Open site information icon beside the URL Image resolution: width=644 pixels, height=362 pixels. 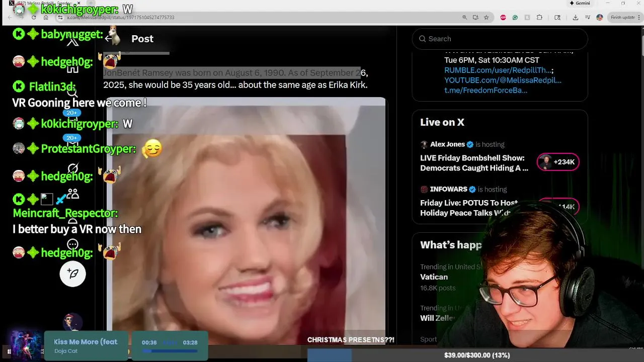coord(60,17)
